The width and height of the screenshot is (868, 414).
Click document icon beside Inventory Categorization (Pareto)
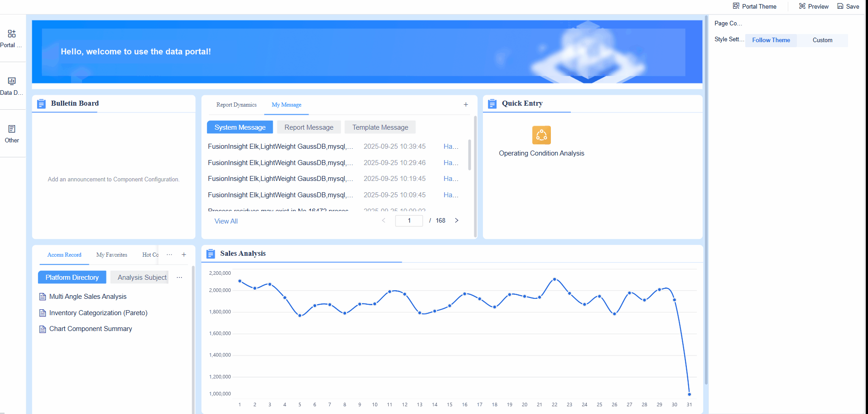[x=43, y=313]
